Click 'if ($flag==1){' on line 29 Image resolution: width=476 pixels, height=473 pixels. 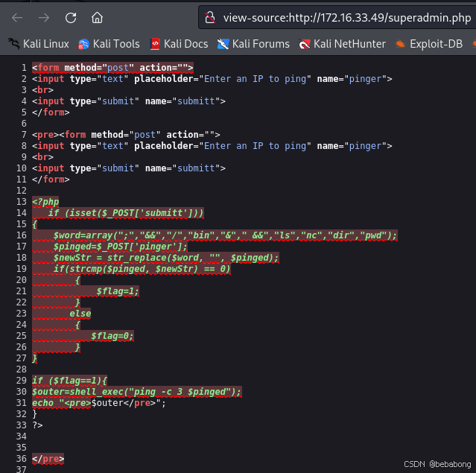pyautogui.click(x=69, y=381)
